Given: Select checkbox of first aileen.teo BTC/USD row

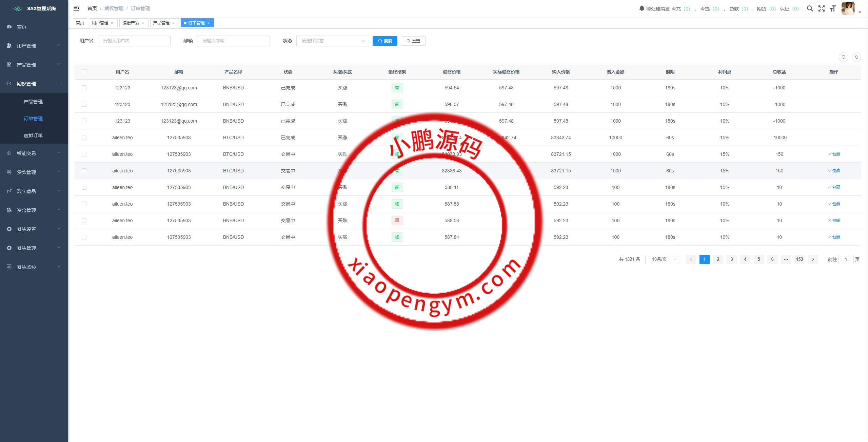Looking at the screenshot, I should pos(84,138).
